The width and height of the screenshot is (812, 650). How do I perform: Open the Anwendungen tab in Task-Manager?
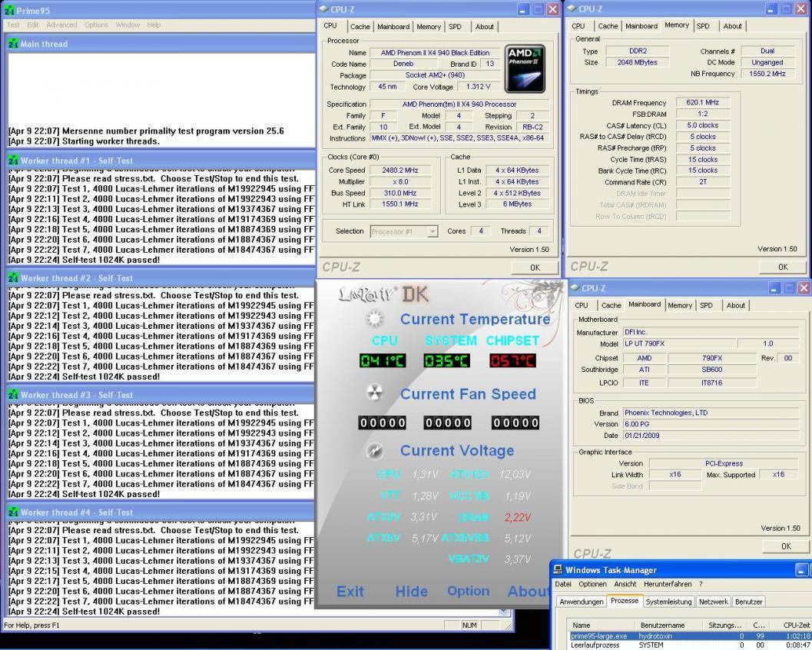point(581,602)
